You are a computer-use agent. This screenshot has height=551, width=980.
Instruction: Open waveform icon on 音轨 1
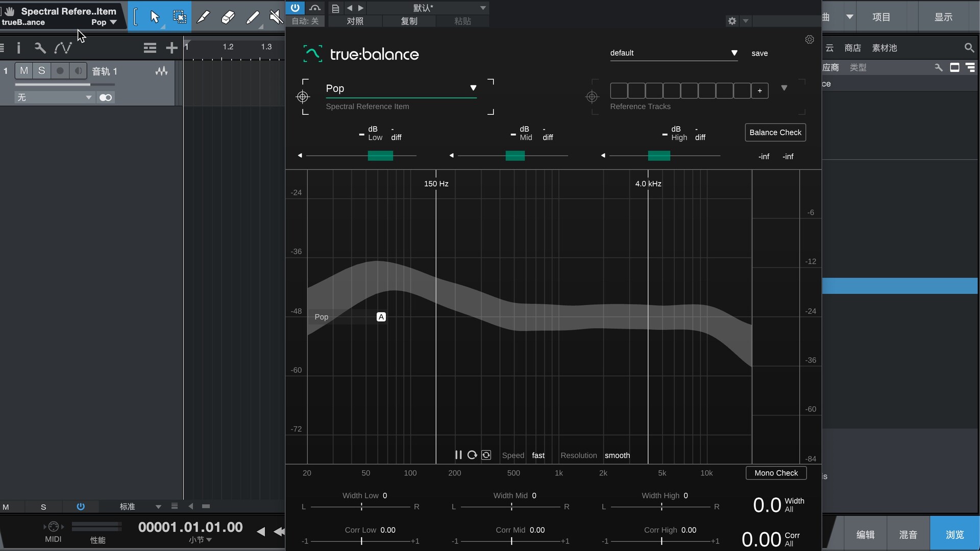pyautogui.click(x=161, y=71)
